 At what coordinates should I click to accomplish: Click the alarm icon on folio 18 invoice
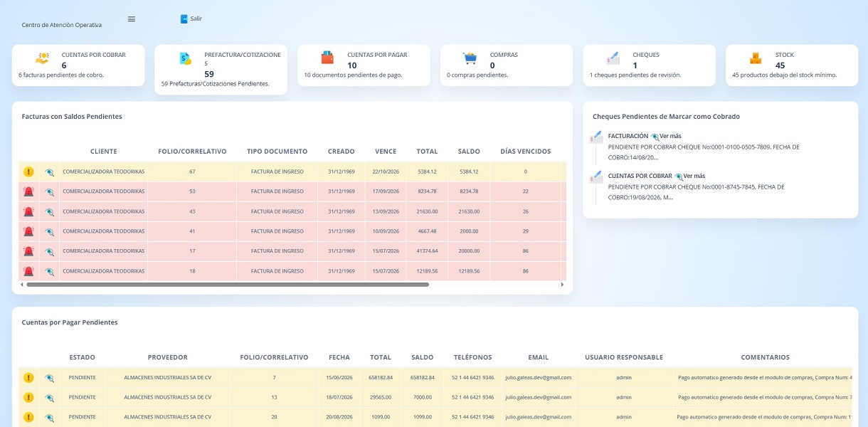pyautogui.click(x=28, y=271)
